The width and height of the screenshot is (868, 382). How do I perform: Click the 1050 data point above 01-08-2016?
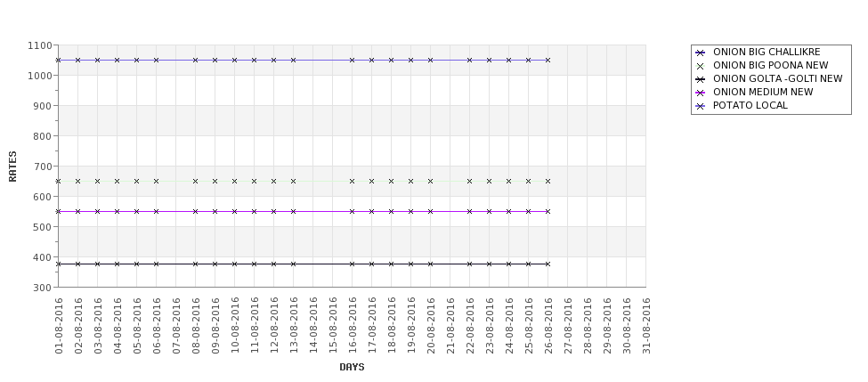pyautogui.click(x=58, y=60)
